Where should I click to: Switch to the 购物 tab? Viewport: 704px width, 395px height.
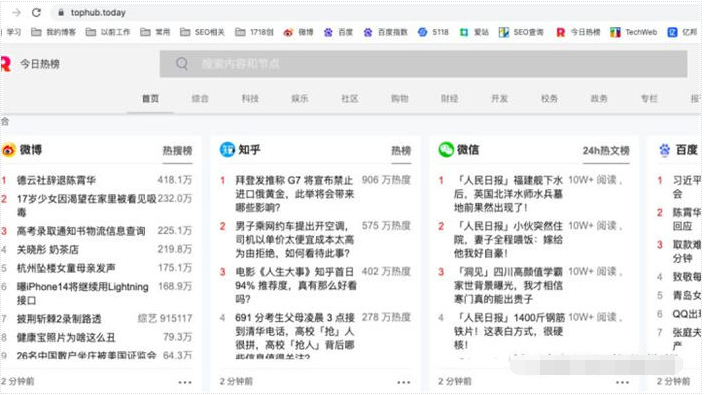(x=400, y=98)
